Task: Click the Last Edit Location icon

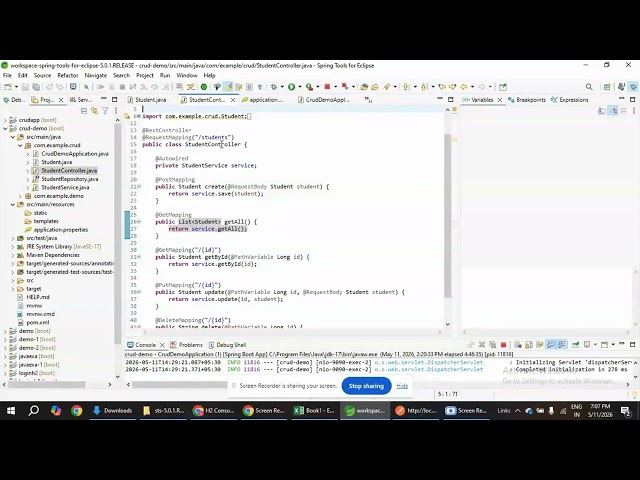Action: point(442,87)
